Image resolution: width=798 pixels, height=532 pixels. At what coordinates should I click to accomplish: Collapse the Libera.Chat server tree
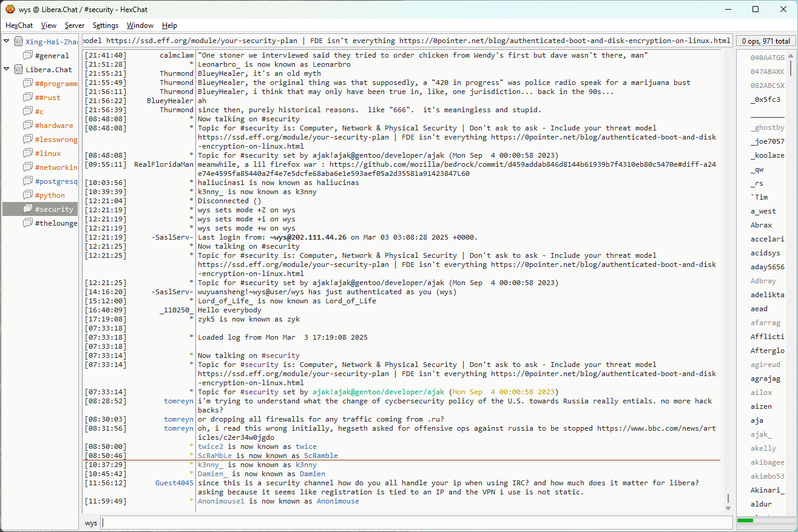point(7,69)
